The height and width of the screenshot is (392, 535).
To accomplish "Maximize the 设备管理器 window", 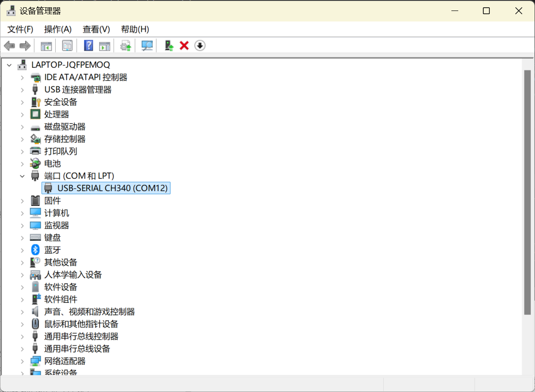I will click(486, 11).
